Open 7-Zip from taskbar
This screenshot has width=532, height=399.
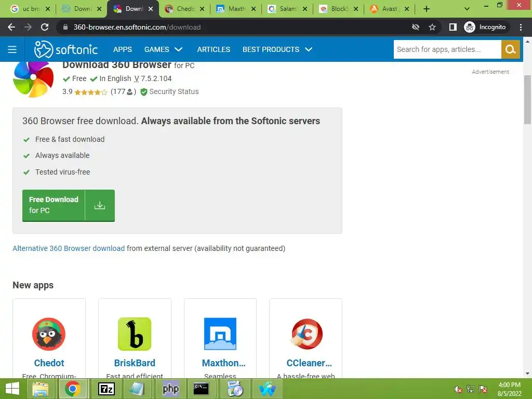(x=106, y=389)
